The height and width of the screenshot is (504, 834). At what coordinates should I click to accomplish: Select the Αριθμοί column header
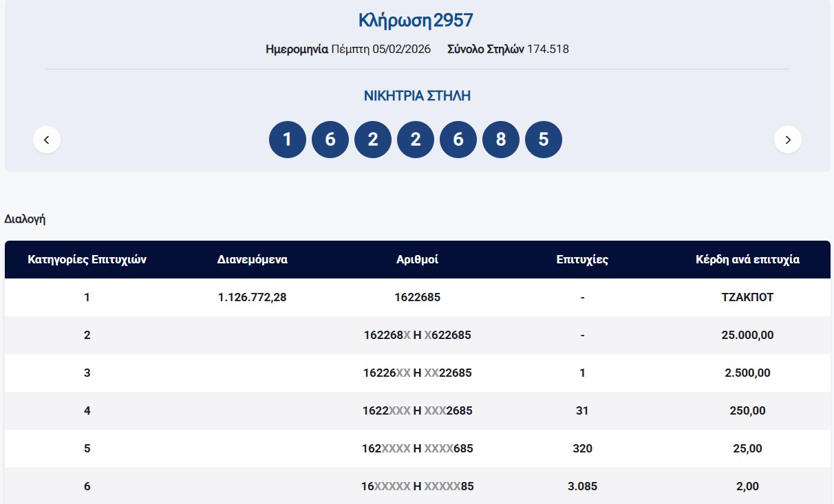(417, 260)
